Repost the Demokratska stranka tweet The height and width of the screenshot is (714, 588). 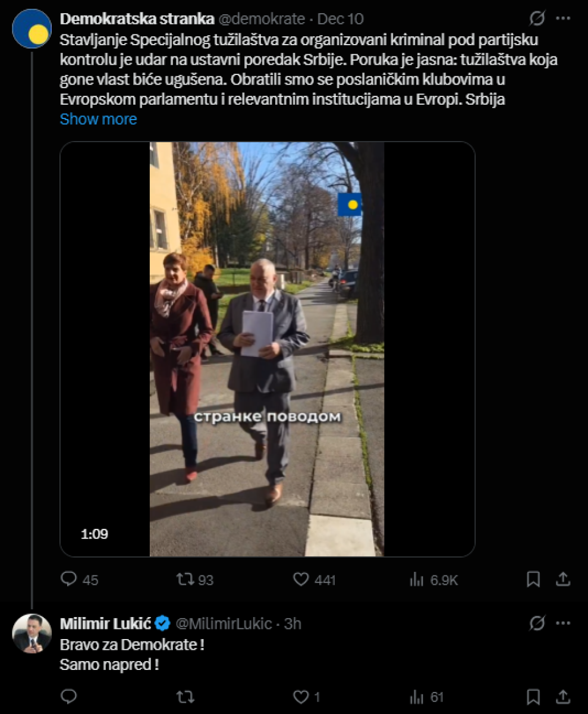[186, 579]
